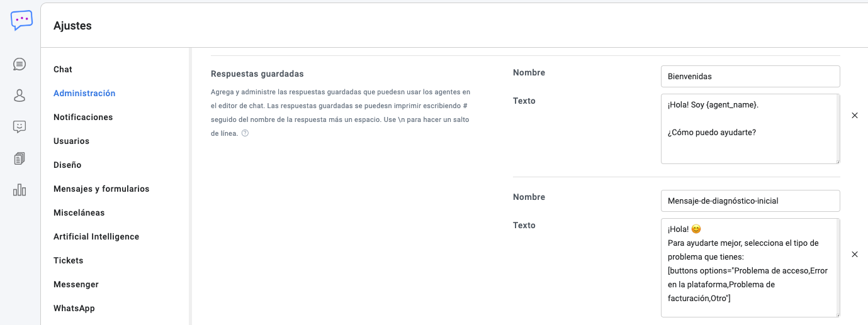Click help icon beside saved replies description
The height and width of the screenshot is (325, 868).
tap(245, 133)
